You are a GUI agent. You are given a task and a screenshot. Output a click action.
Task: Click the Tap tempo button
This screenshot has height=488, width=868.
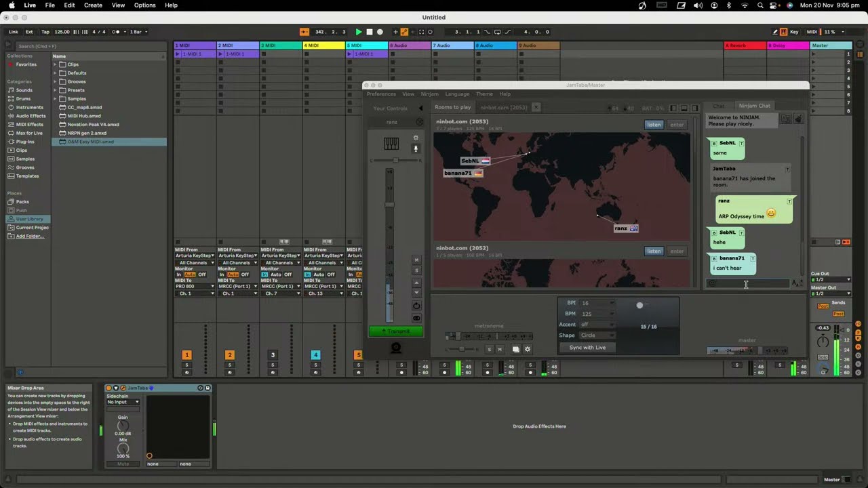(45, 32)
